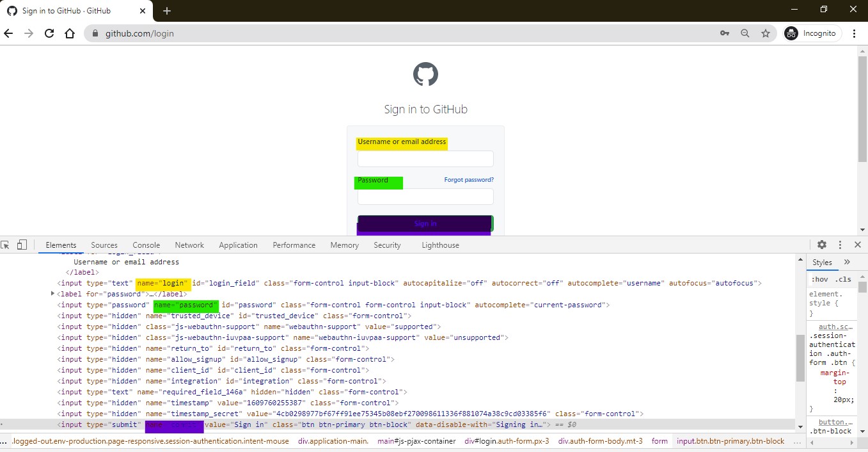The image size is (868, 452).
Task: Expand the label for="password" node
Action: tap(52, 294)
